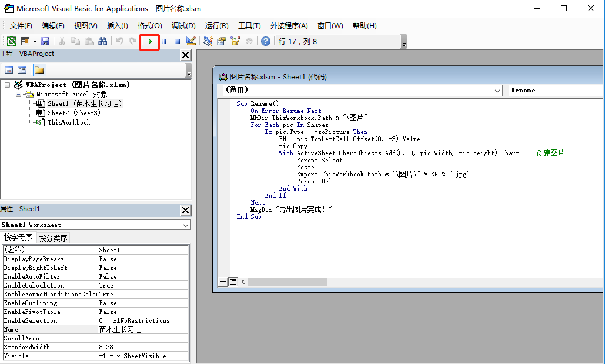The width and height of the screenshot is (605, 364).
Task: Click the code window scroll left arrow
Action: coord(243,282)
